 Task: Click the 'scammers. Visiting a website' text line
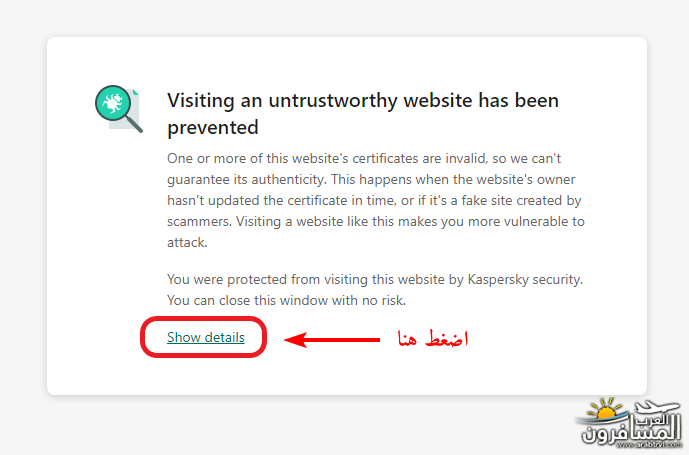coord(376,221)
